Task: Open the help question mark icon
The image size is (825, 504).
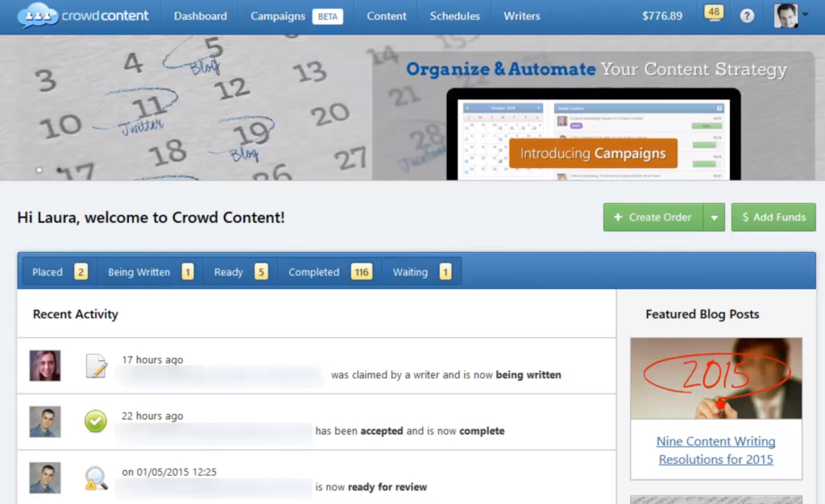Action: click(x=747, y=16)
